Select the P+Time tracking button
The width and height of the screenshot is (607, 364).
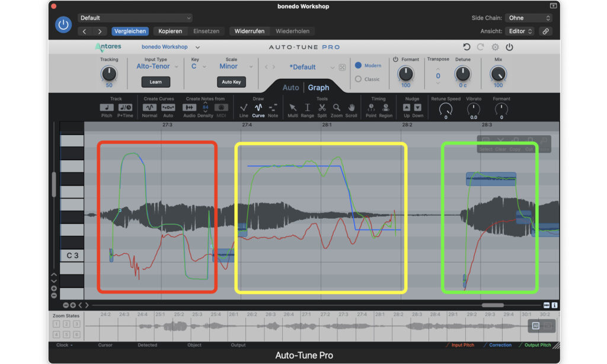(125, 107)
